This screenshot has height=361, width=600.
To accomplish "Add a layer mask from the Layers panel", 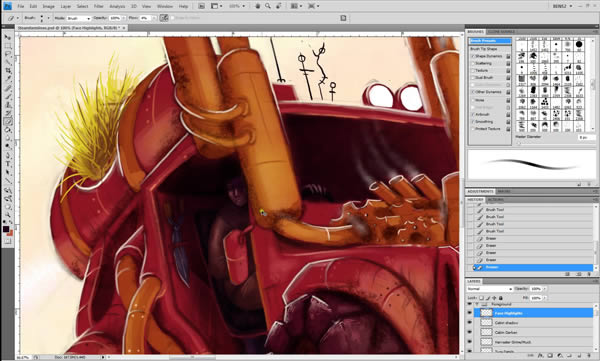I will click(551, 356).
